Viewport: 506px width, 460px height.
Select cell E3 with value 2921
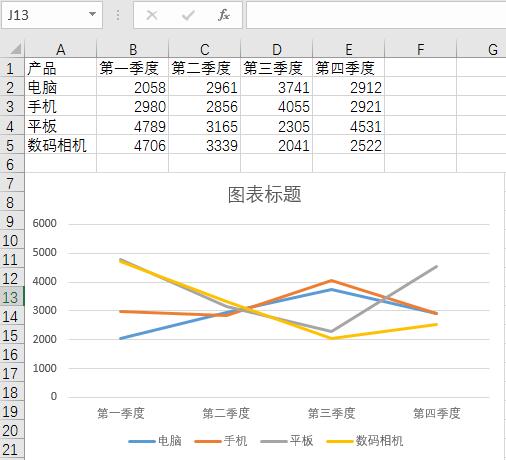pyautogui.click(x=349, y=106)
